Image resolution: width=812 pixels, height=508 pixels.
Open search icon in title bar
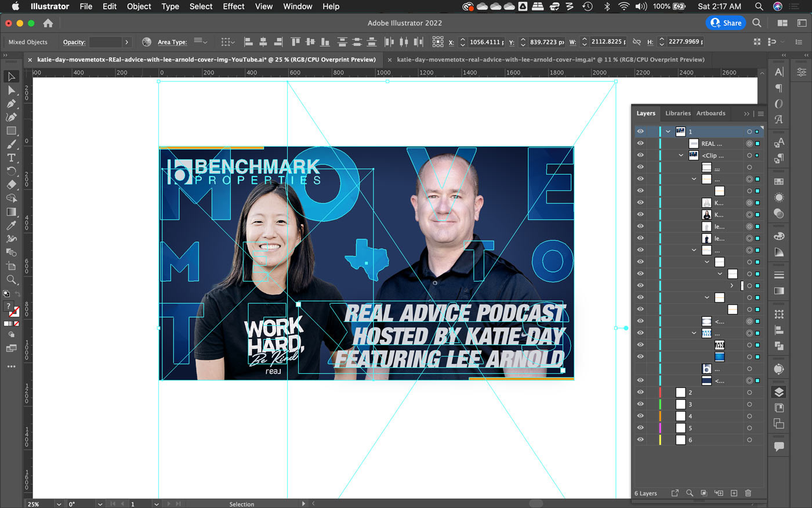[x=757, y=23]
